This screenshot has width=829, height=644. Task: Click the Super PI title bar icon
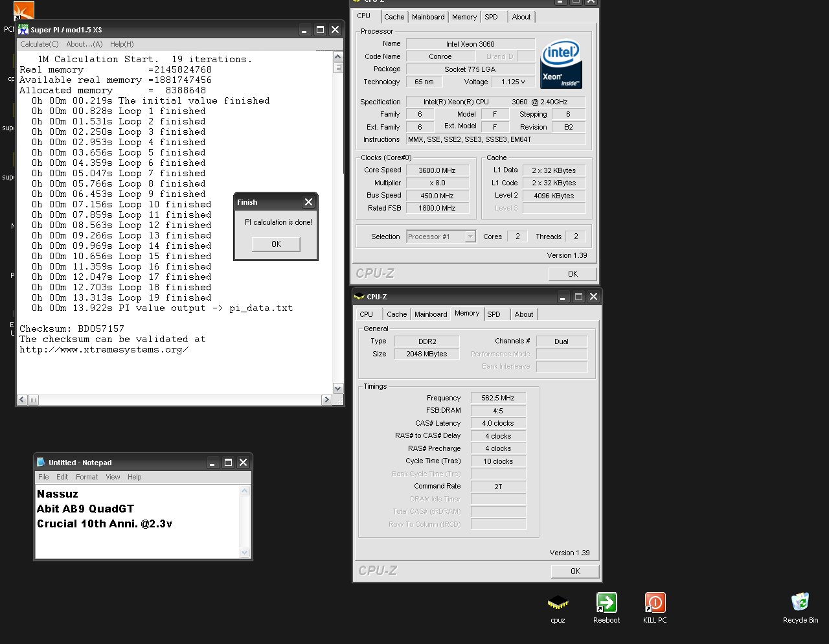point(23,30)
